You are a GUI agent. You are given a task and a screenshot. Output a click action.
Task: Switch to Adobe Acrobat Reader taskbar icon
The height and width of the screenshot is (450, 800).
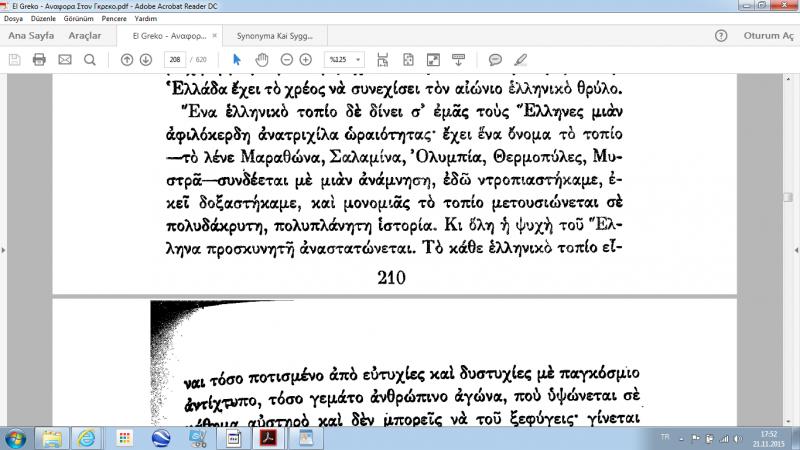tap(269, 439)
